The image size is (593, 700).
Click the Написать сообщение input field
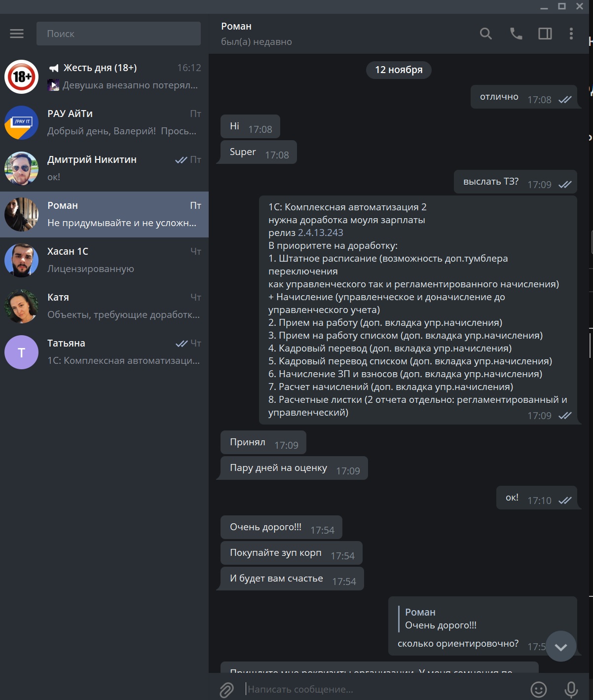385,689
